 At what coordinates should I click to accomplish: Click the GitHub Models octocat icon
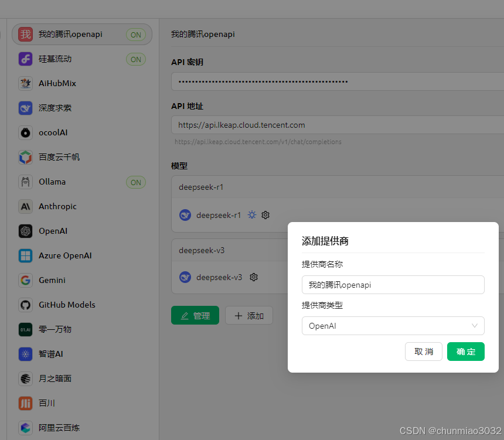coord(25,305)
